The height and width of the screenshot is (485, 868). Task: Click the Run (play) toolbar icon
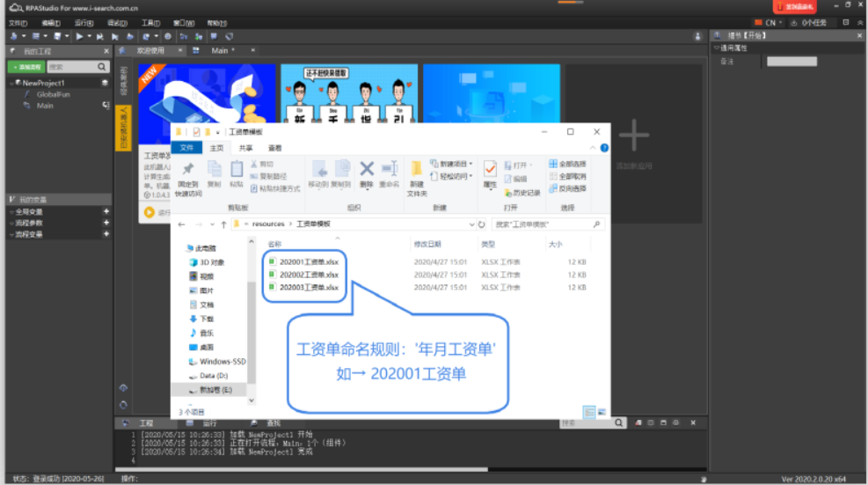[x=79, y=36]
